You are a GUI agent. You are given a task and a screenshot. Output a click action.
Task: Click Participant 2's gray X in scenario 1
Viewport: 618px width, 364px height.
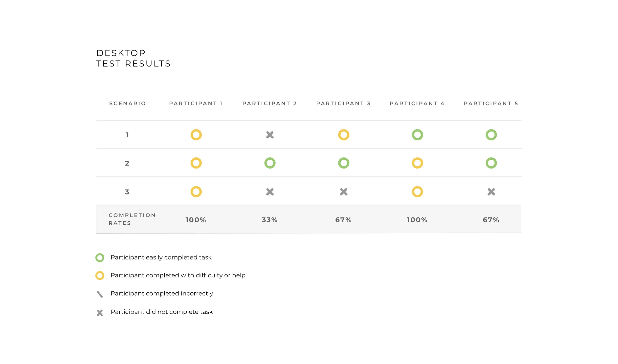coord(270,135)
